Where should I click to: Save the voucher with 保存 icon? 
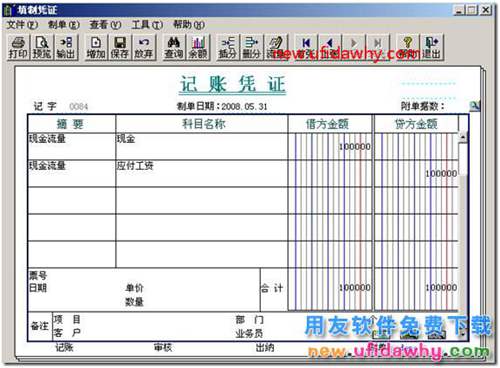120,47
